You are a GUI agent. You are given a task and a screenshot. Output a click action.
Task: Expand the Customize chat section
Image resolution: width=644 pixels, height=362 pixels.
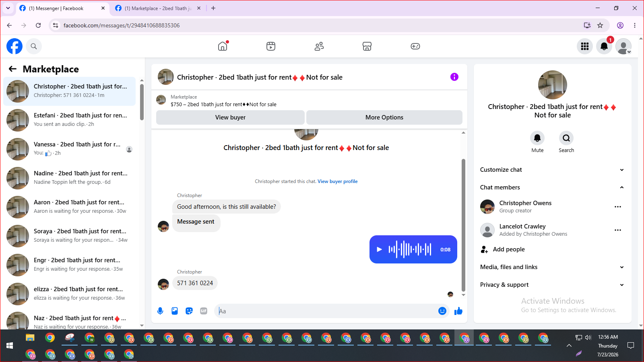pyautogui.click(x=552, y=170)
